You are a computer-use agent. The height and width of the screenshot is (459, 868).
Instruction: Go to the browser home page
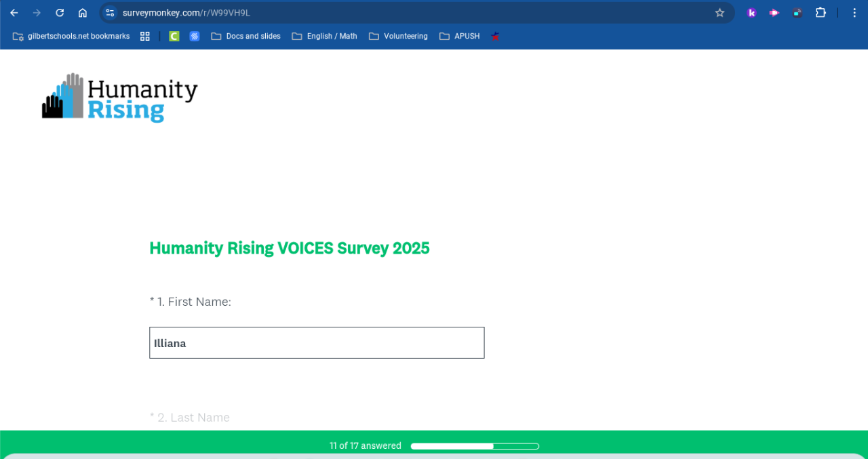coord(83,13)
